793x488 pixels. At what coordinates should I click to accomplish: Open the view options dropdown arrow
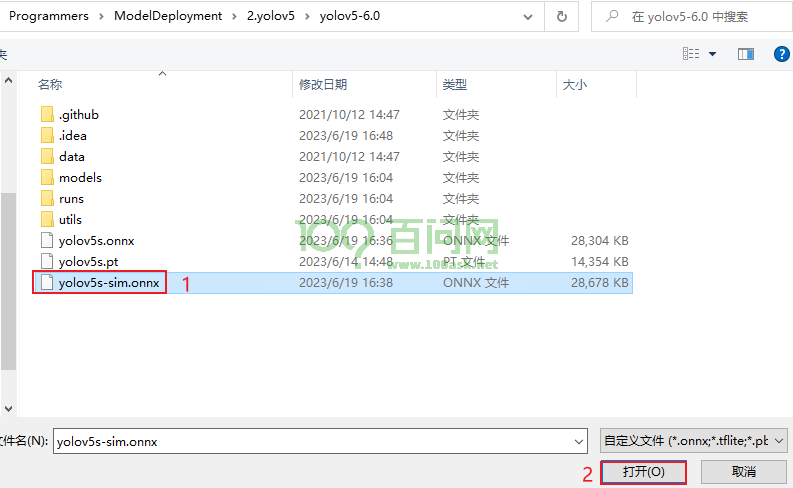712,53
